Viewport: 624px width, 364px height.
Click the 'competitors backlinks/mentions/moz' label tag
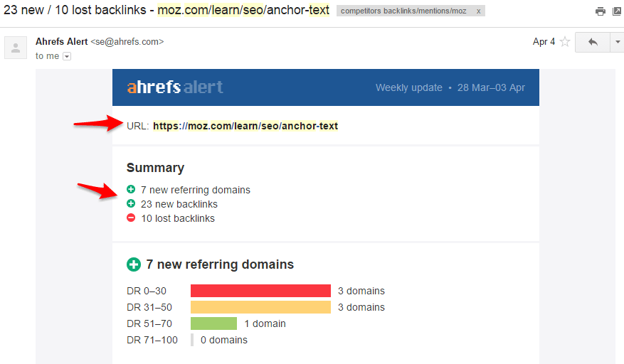tap(403, 11)
